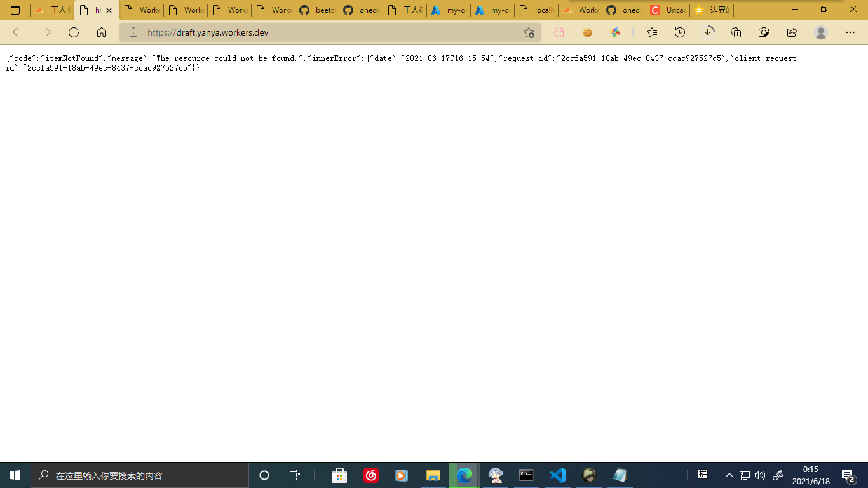Open the Settings and more ellipsis menu
Viewport: 868px width, 488px height.
850,32
